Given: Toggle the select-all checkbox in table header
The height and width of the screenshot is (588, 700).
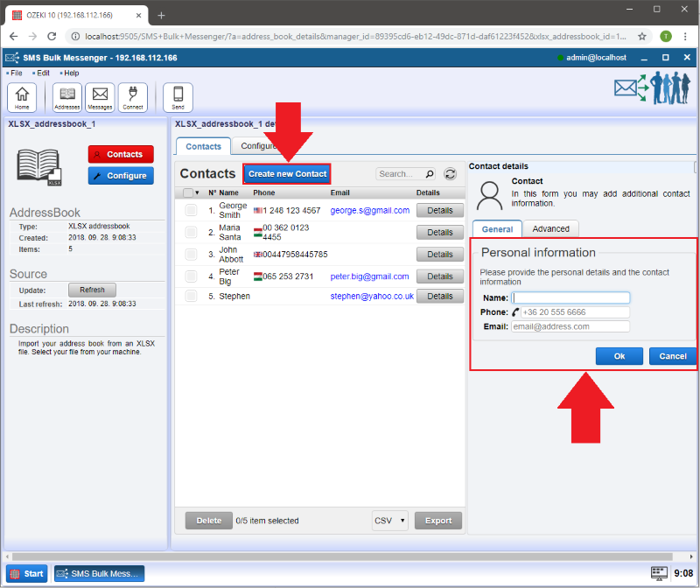Looking at the screenshot, I should 187,192.
